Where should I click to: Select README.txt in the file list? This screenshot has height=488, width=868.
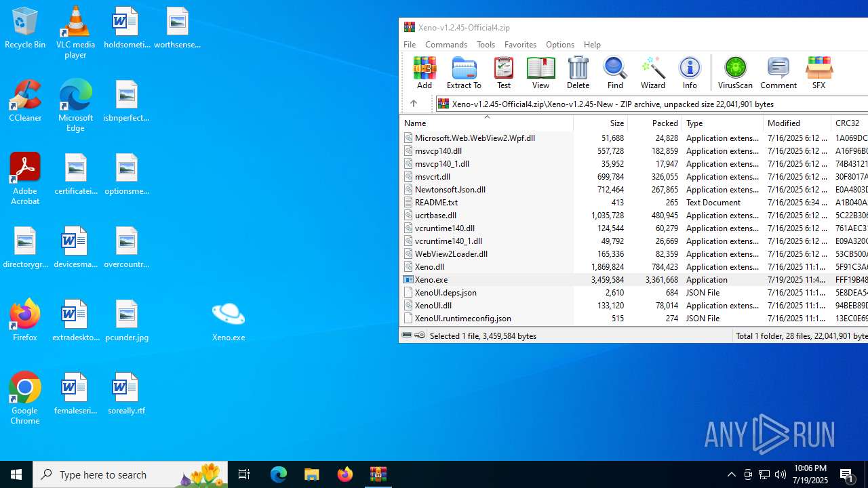coord(633,202)
